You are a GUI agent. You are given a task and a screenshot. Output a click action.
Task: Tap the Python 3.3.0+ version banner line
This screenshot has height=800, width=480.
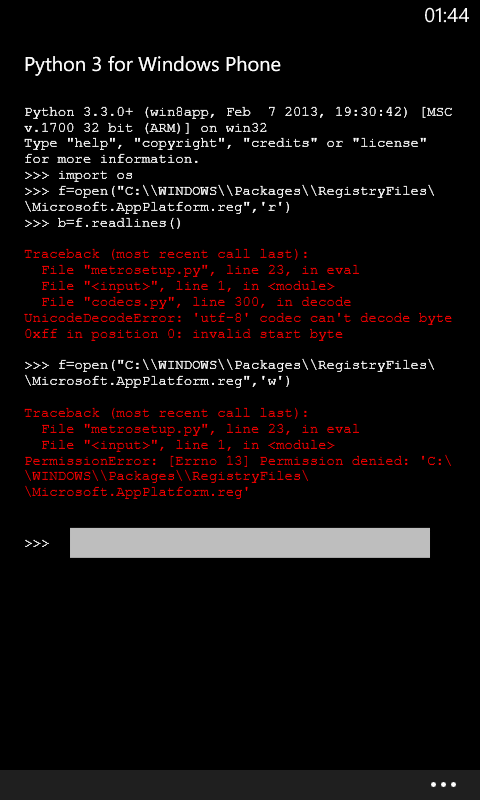coord(238,112)
